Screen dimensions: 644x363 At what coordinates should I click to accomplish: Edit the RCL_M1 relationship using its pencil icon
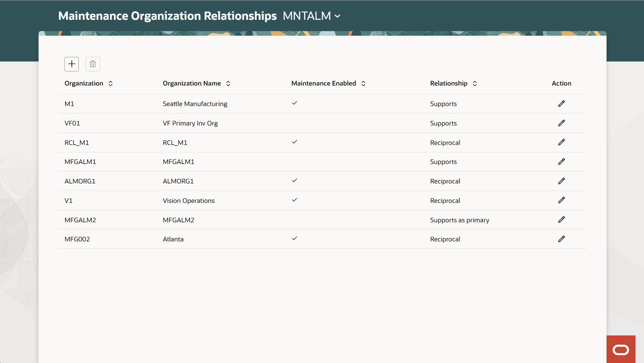pos(562,142)
